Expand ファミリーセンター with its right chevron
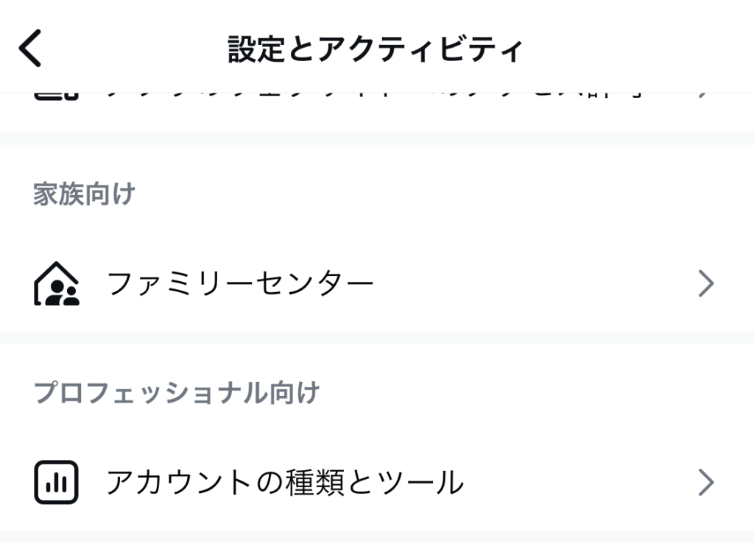Viewport: 754px width, 560px height. (x=705, y=283)
